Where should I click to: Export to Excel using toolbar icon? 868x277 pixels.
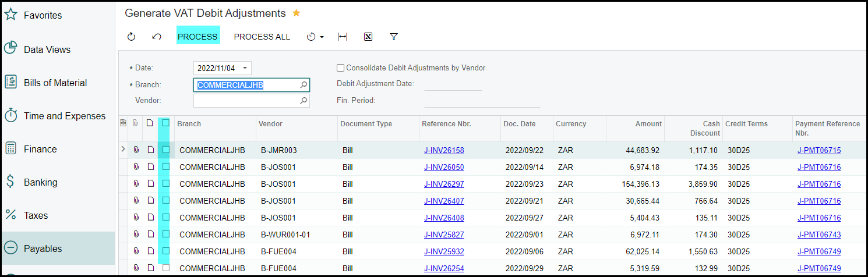pos(368,37)
